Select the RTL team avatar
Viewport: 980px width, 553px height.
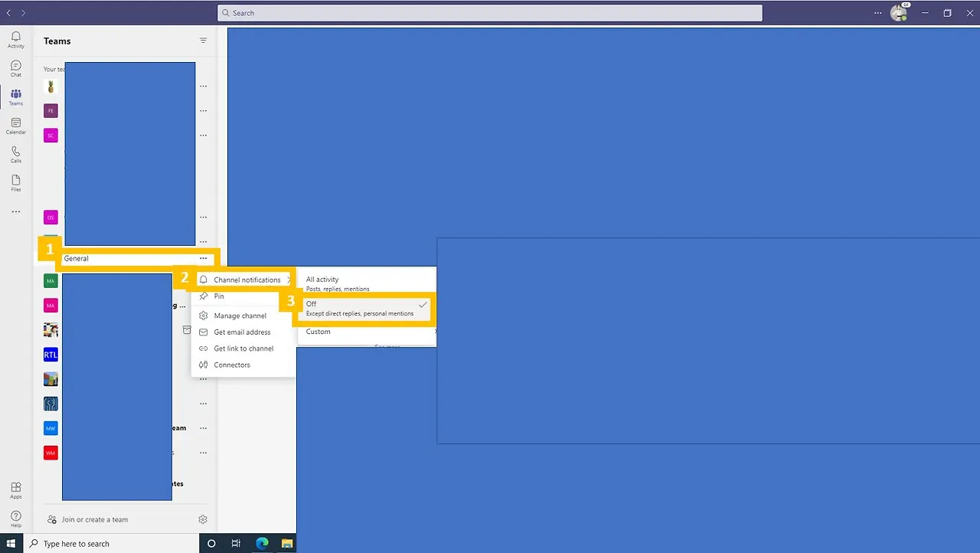click(x=51, y=355)
